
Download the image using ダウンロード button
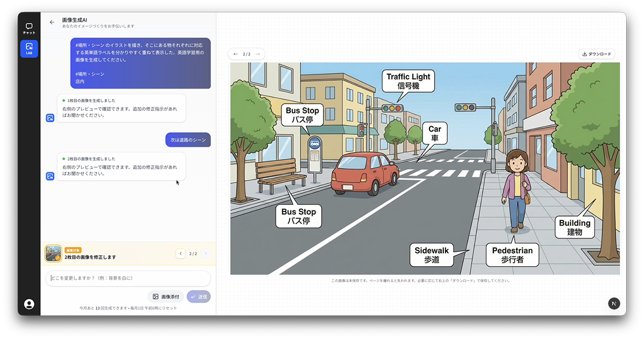[596, 54]
